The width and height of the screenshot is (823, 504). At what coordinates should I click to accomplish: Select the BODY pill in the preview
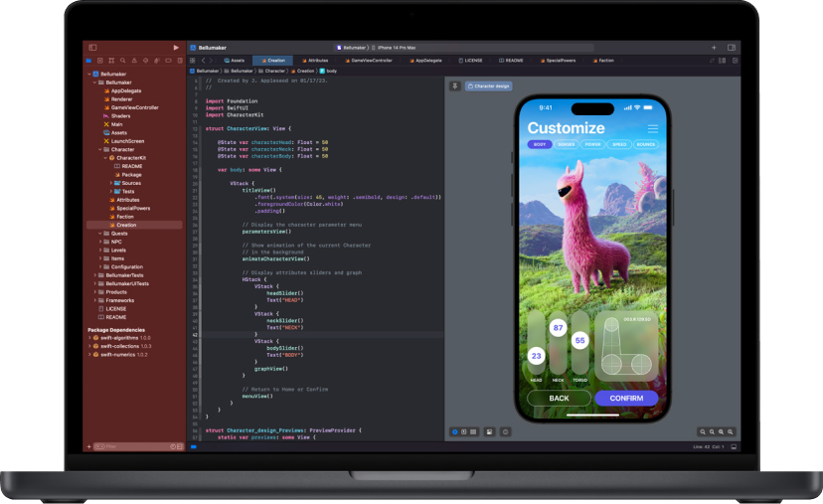pyautogui.click(x=540, y=144)
